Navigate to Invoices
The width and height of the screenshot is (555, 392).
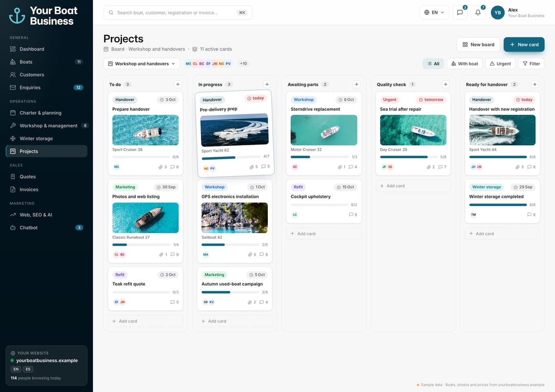(46, 190)
